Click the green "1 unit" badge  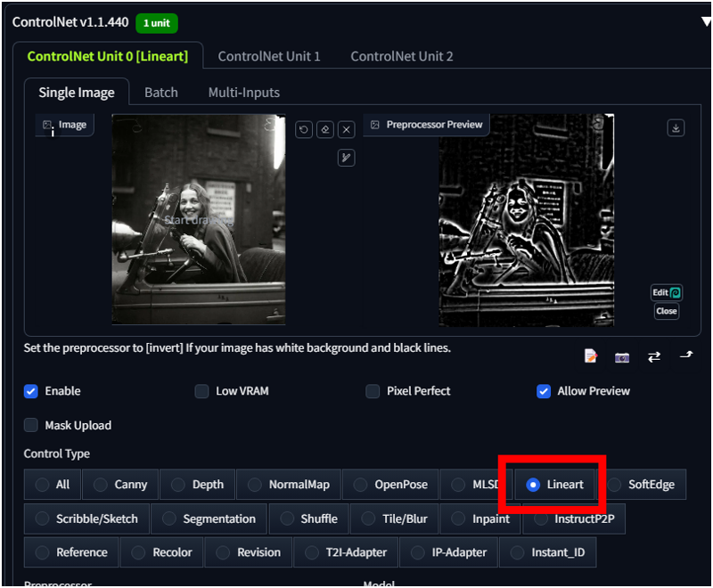(x=157, y=23)
